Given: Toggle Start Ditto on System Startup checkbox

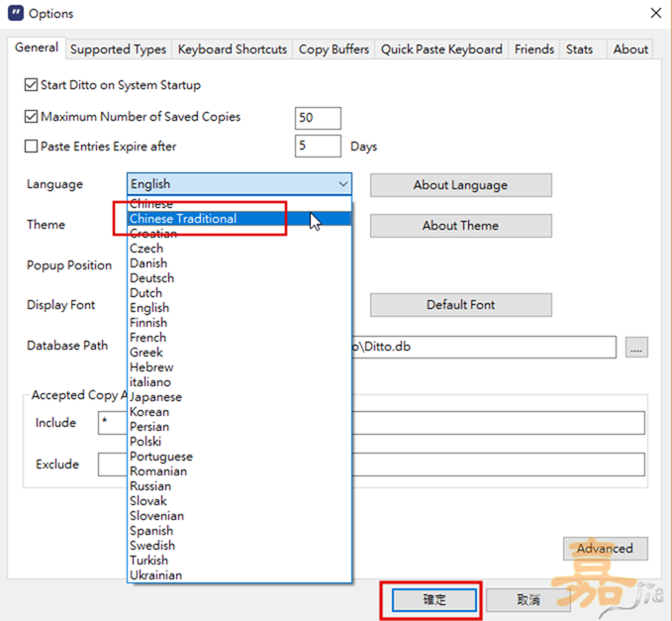Looking at the screenshot, I should [x=31, y=85].
